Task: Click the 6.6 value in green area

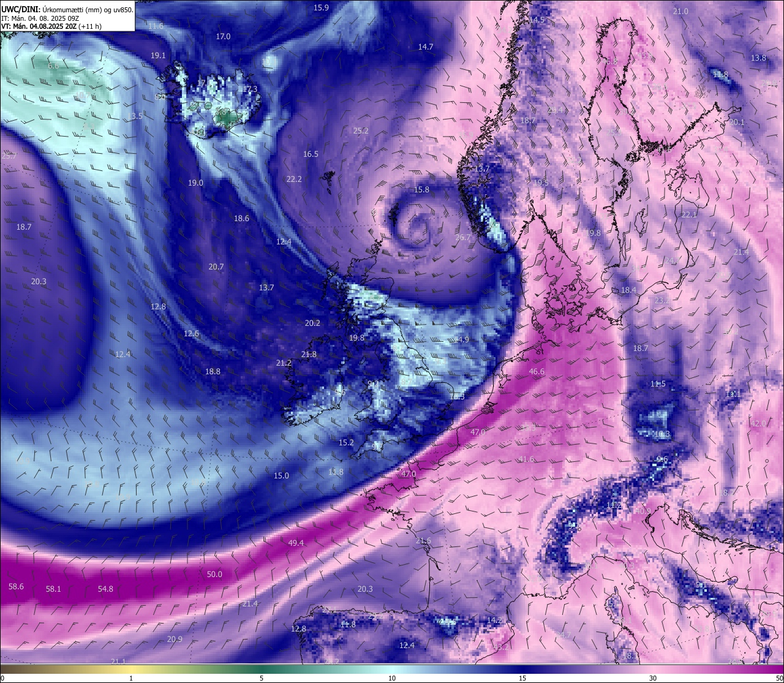Action: [53, 66]
